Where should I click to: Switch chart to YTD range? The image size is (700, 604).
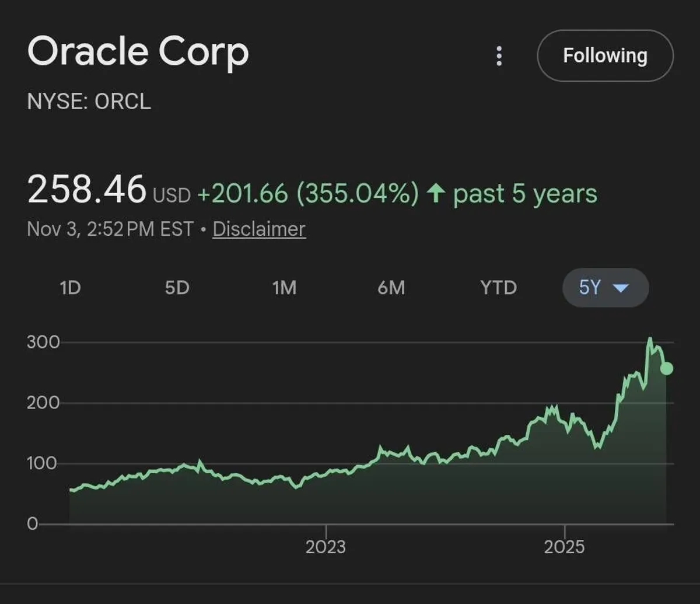(x=498, y=288)
